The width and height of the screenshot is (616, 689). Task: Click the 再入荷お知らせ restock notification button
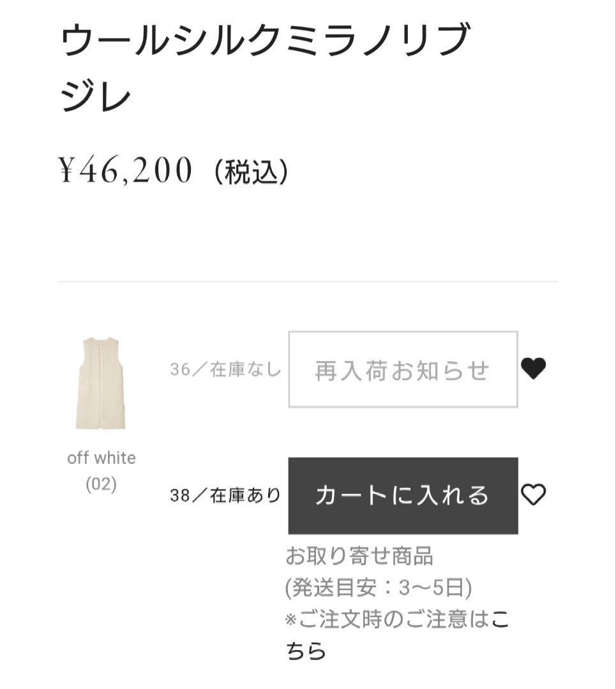click(403, 369)
